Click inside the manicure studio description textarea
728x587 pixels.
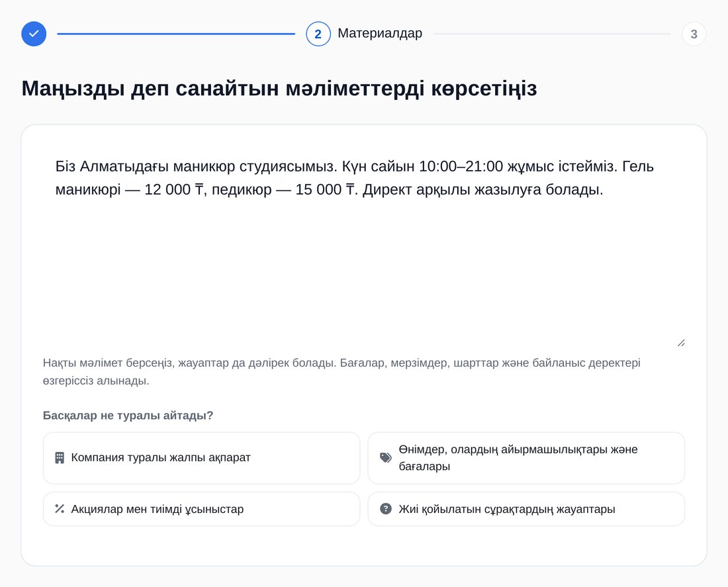click(364, 246)
